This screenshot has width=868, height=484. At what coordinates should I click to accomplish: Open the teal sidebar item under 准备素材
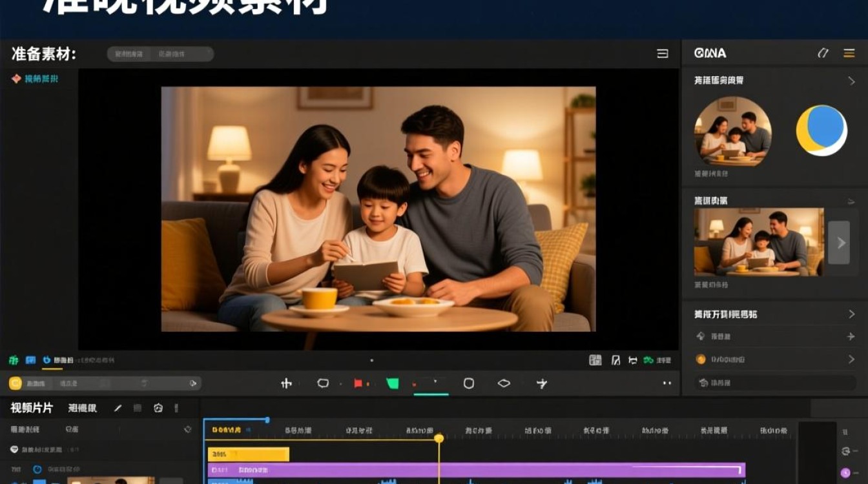tap(41, 79)
